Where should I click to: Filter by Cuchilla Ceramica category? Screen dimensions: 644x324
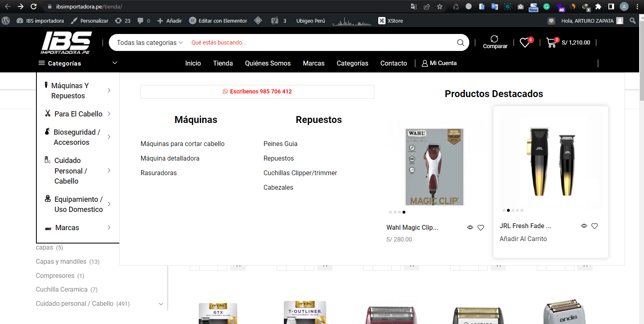tap(61, 290)
